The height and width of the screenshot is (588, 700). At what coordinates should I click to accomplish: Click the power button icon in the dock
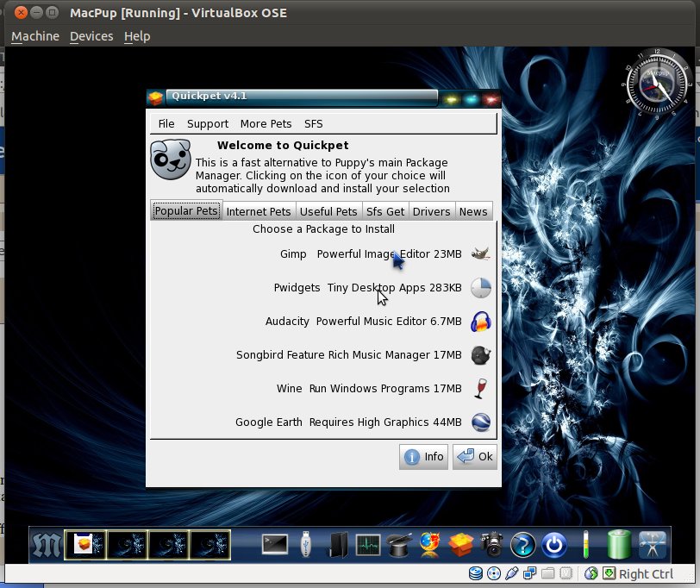tap(553, 544)
